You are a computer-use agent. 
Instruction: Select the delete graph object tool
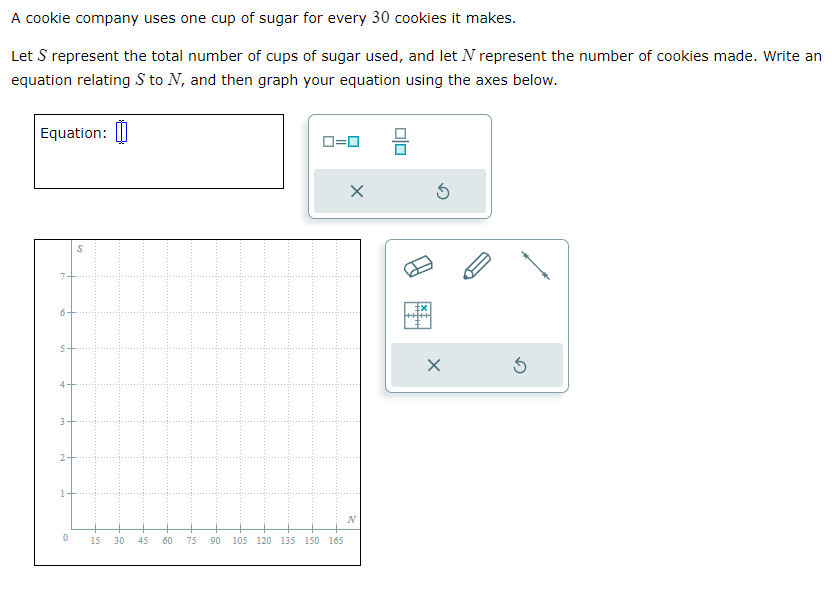pos(419,313)
